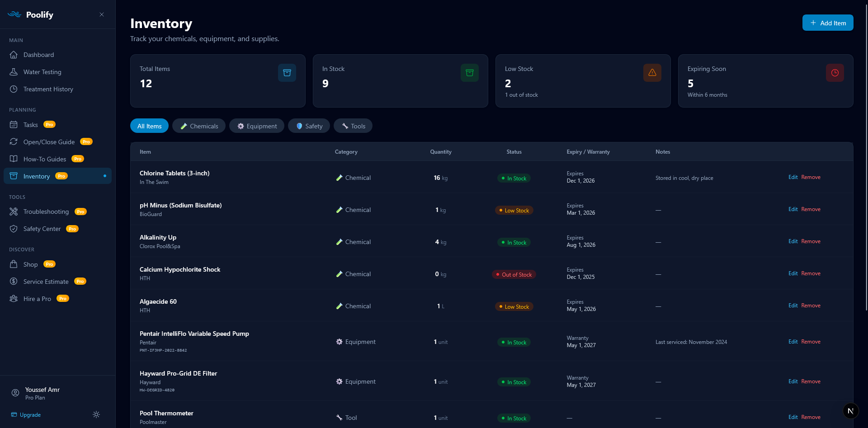The width and height of the screenshot is (868, 428).
Task: Click pH Minus Low Stock badge
Action: (514, 211)
